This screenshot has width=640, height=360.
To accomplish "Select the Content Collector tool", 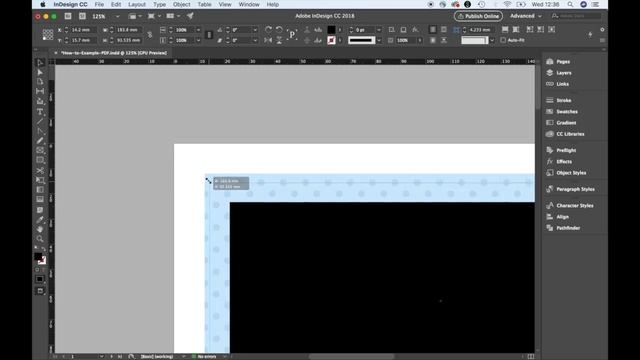I will point(40,101).
